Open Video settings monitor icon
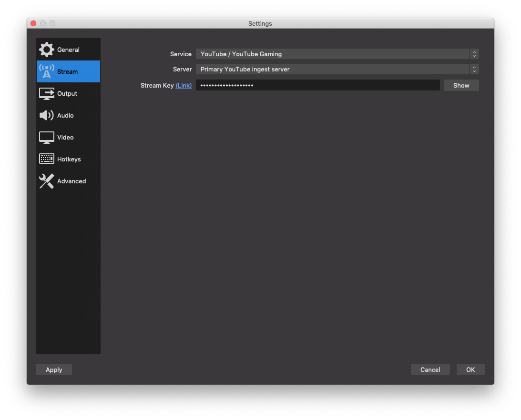 [x=47, y=138]
